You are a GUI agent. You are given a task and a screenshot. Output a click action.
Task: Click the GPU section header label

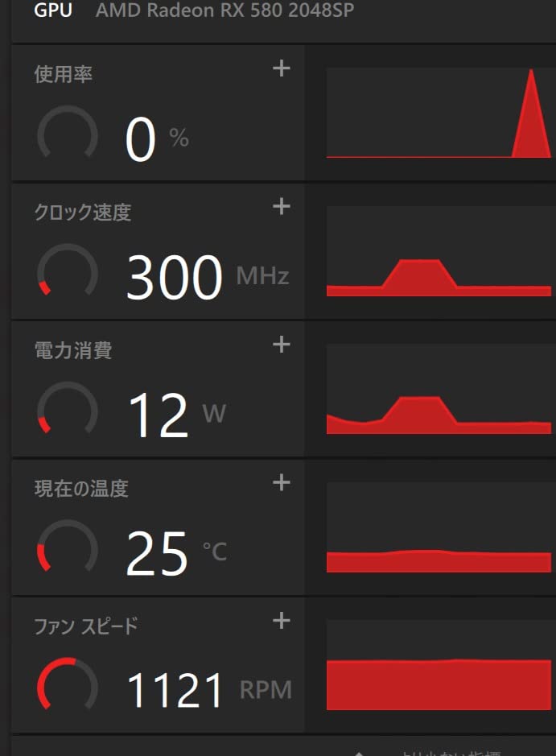pyautogui.click(x=53, y=12)
